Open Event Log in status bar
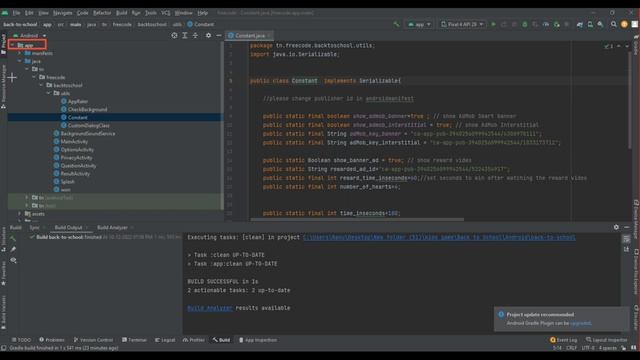Viewport: 640px width, 360px height. pyautogui.click(x=564, y=340)
